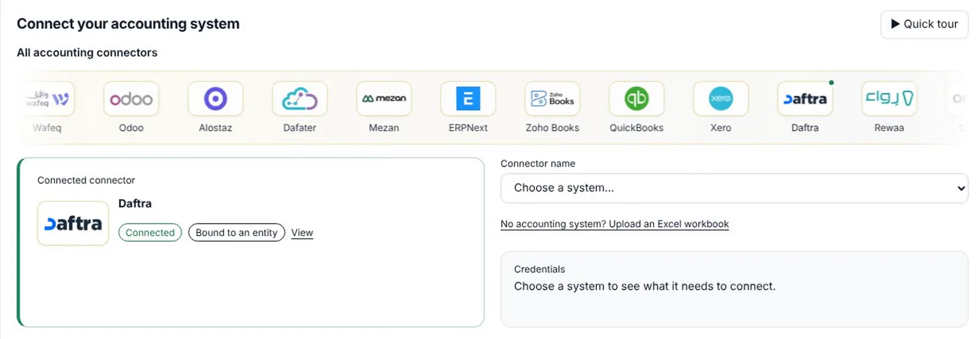The image size is (980, 339).
Task: Click the Daftra heading in connected card
Action: (x=135, y=204)
